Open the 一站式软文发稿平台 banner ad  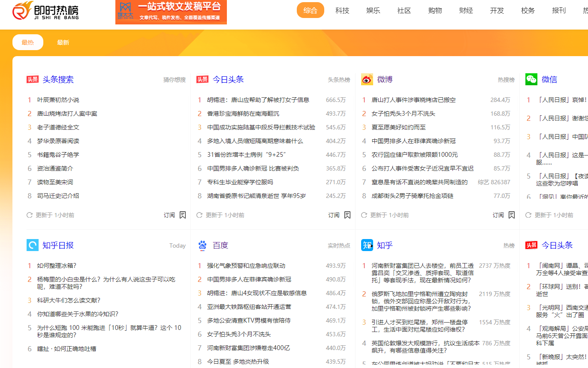(171, 12)
